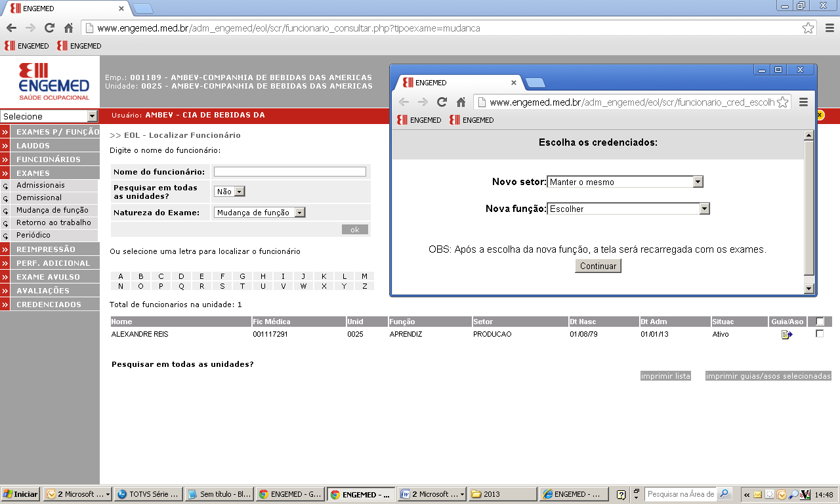Open the 'Pesquisar em todas as unidades' Não dropdown
The width and height of the screenshot is (840, 504).
pos(230,191)
